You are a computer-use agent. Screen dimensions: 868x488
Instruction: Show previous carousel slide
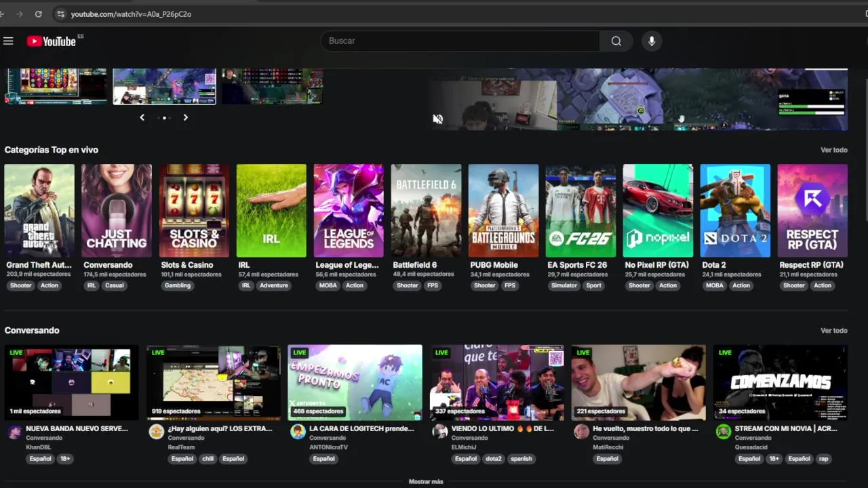point(142,117)
